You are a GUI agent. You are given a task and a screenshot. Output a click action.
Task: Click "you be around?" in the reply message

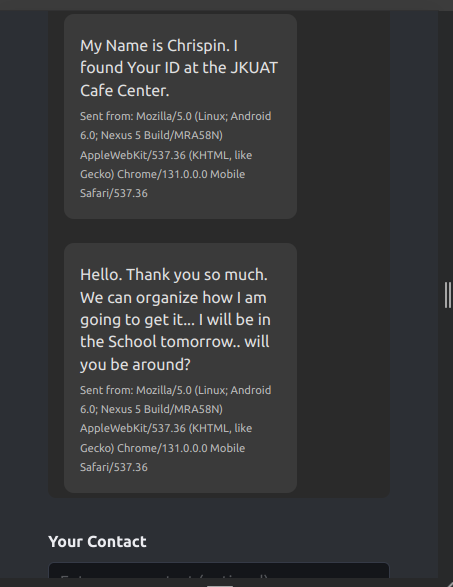point(135,365)
